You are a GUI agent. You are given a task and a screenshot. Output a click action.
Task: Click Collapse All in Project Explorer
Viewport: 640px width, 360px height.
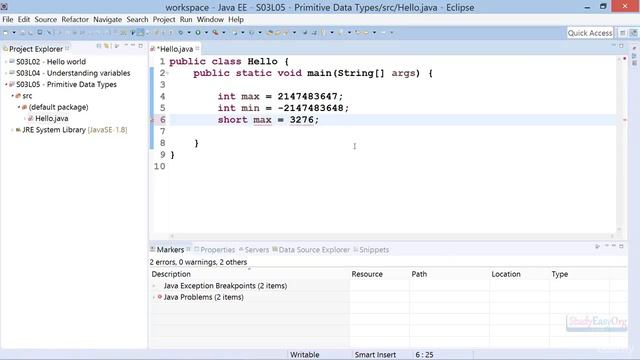99,46
